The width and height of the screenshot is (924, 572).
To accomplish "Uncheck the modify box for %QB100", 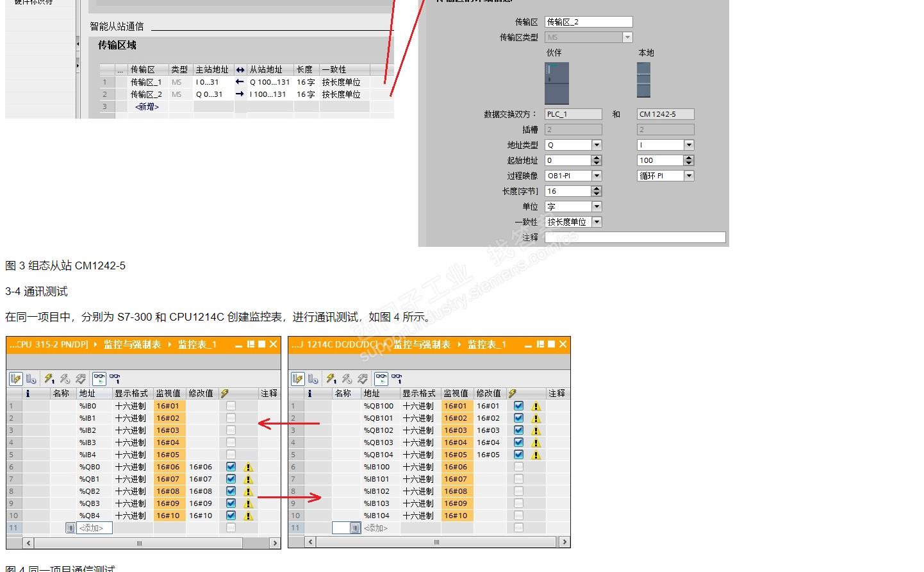I will click(518, 406).
